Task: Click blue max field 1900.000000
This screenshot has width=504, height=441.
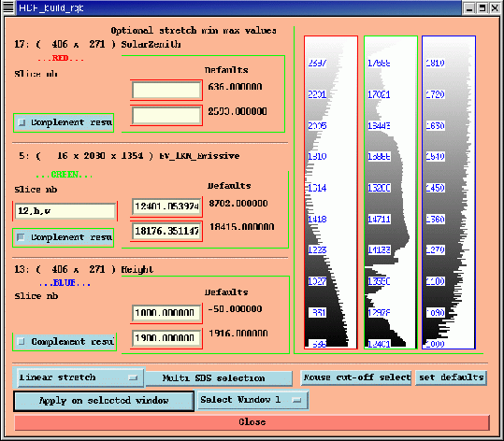Action: pos(166,338)
